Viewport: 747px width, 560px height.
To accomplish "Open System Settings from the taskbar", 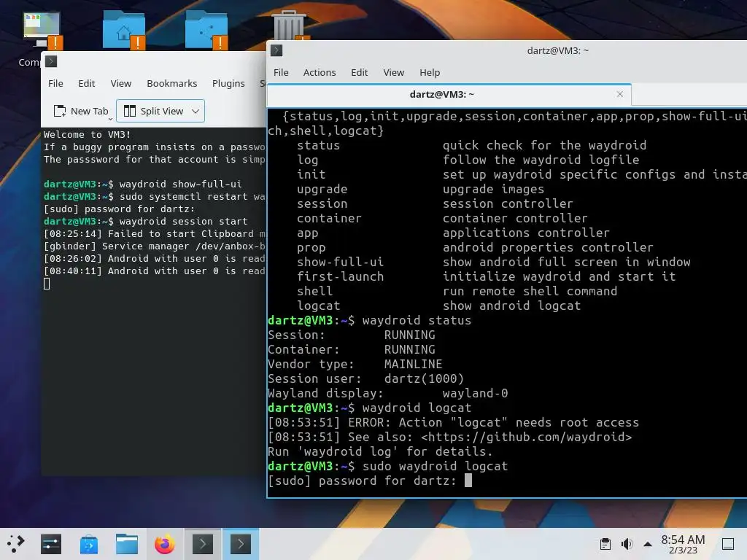I will coord(51,544).
